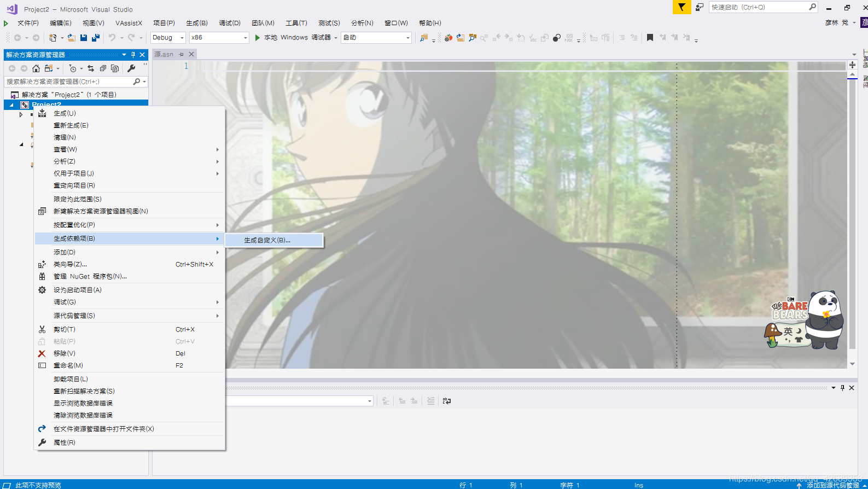Click the Undo arrow in toolbar
Viewport: 868px width, 489px height.
[112, 38]
